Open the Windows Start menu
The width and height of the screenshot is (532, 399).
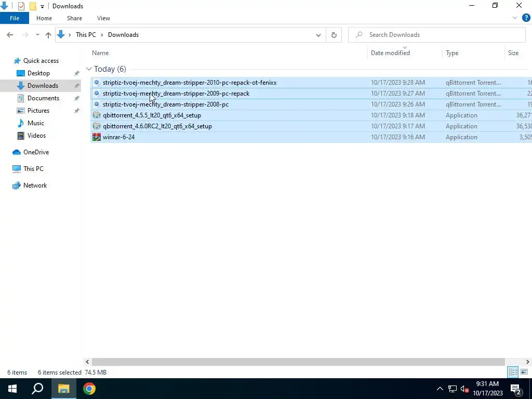pyautogui.click(x=12, y=389)
